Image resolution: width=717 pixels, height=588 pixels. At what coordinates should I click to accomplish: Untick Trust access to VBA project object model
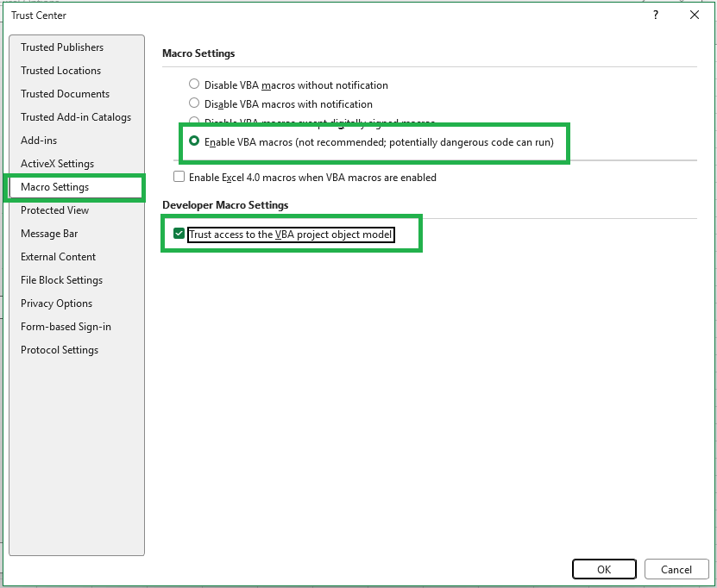point(179,234)
